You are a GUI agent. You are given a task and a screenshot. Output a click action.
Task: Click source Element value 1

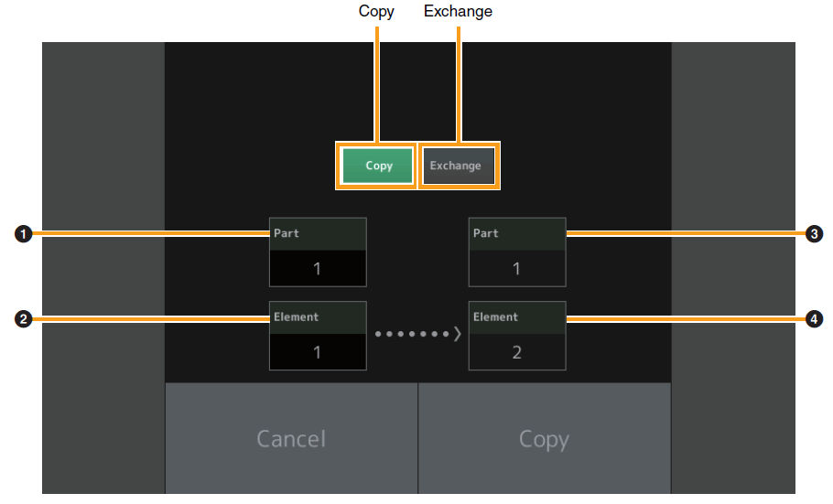click(x=317, y=352)
